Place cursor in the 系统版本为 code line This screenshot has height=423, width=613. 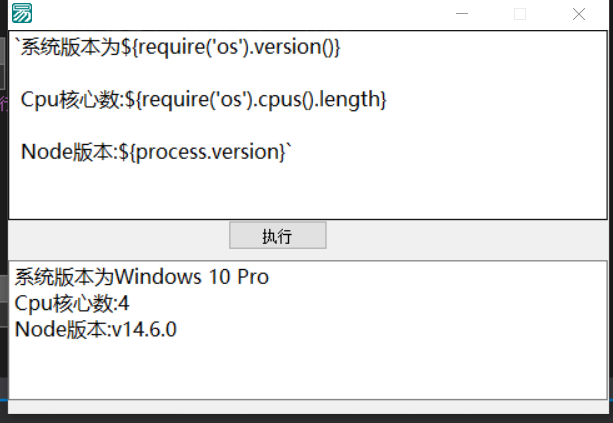point(177,47)
